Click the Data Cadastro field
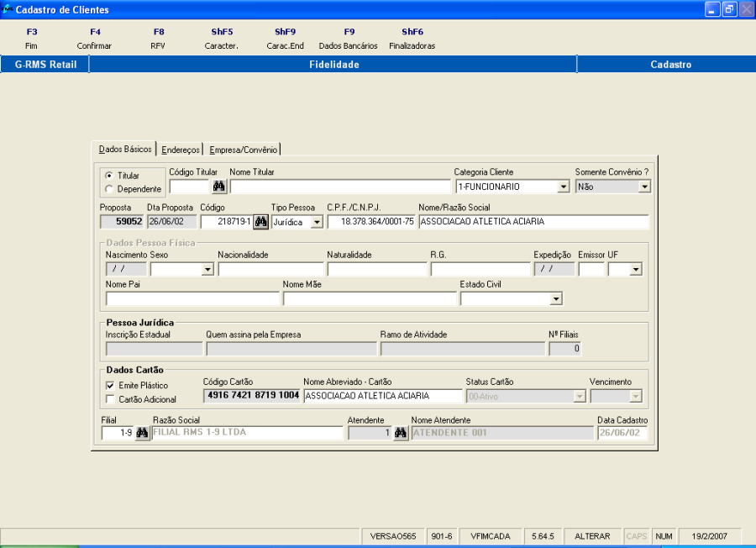The height and width of the screenshot is (548, 756). (622, 433)
